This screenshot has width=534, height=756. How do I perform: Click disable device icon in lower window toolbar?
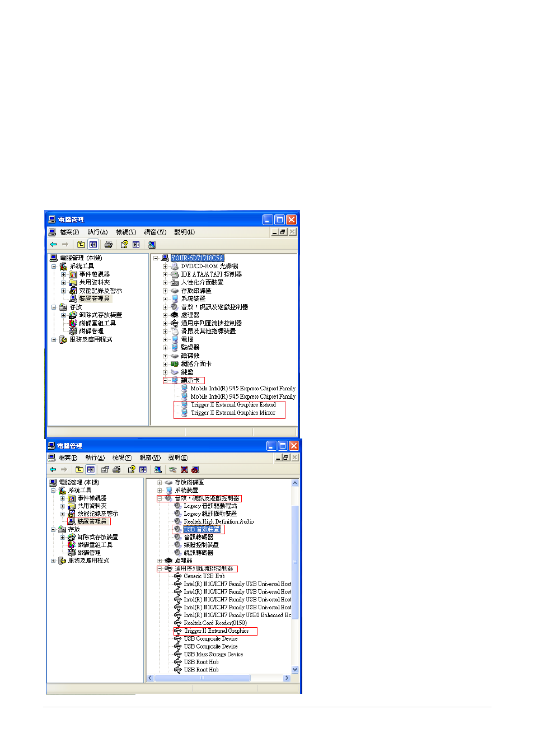pos(195,469)
